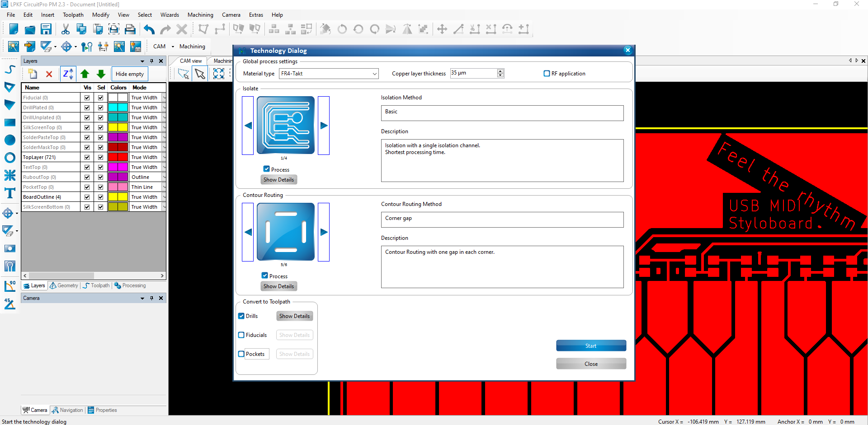Increase copper layer thickness with up stepper

tap(500, 71)
